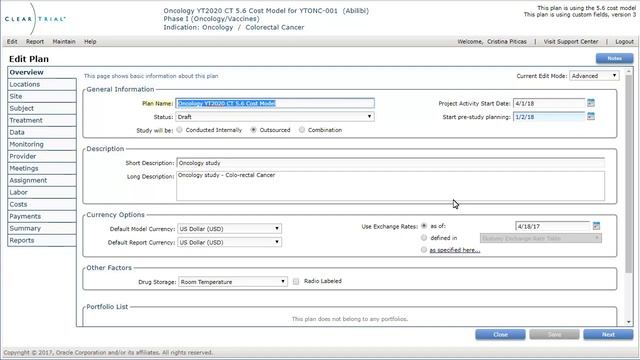Screen dimensions: 640x360
Task: Switch to Labor tab
Action: pos(42,192)
